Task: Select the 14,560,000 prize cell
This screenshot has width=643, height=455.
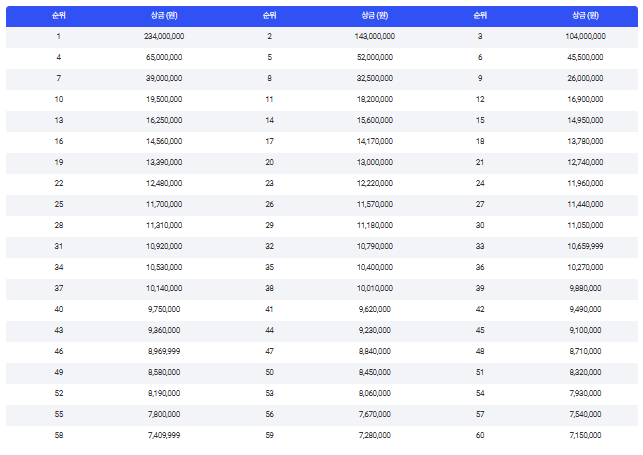Action: click(x=164, y=141)
